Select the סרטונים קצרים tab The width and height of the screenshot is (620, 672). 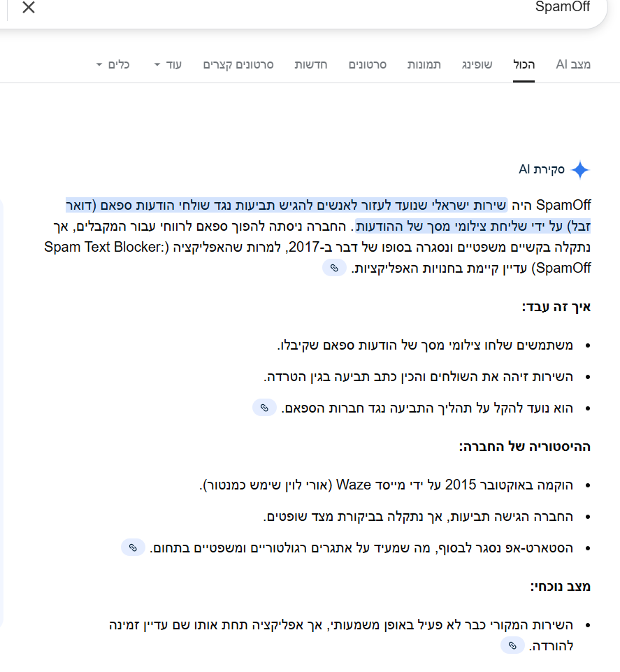tap(238, 64)
